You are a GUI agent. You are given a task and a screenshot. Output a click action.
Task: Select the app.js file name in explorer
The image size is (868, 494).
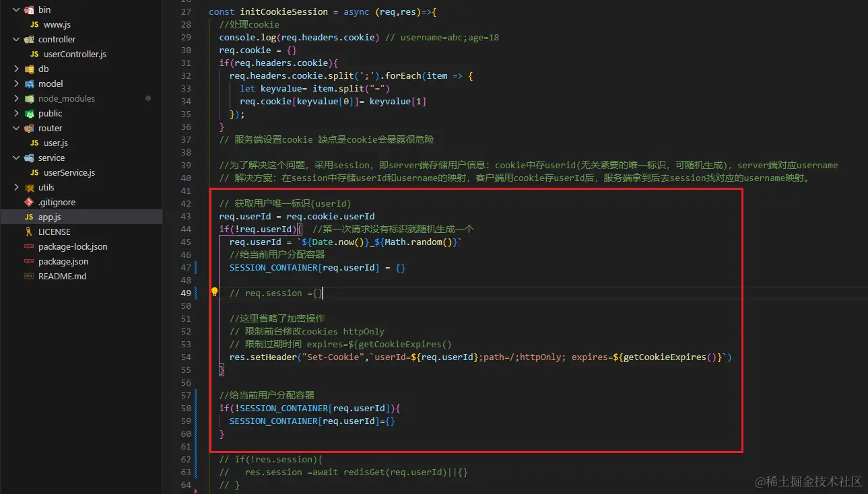50,217
